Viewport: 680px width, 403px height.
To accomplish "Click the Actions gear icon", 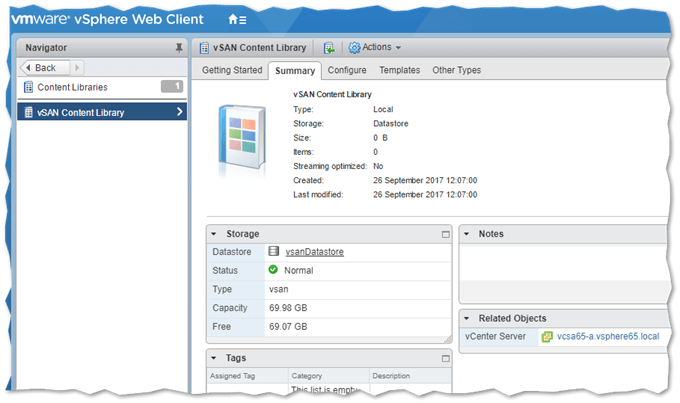I will (x=354, y=48).
